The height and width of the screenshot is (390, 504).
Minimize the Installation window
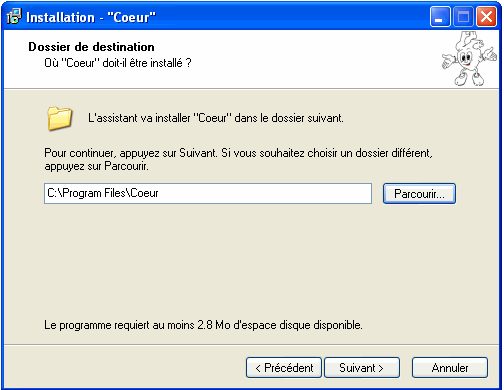440,17
